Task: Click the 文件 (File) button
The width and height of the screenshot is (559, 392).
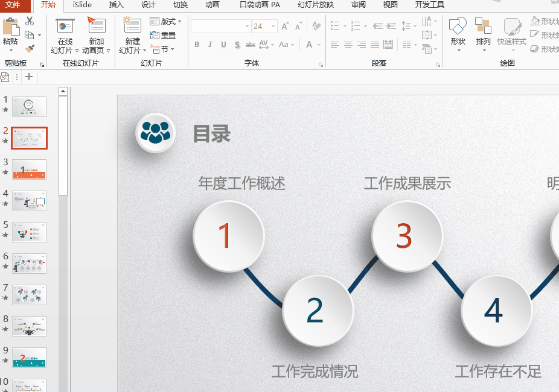Action: [x=13, y=5]
